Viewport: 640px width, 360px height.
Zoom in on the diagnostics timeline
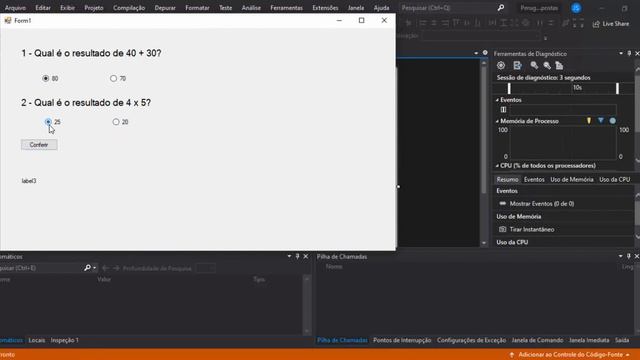coord(534,65)
